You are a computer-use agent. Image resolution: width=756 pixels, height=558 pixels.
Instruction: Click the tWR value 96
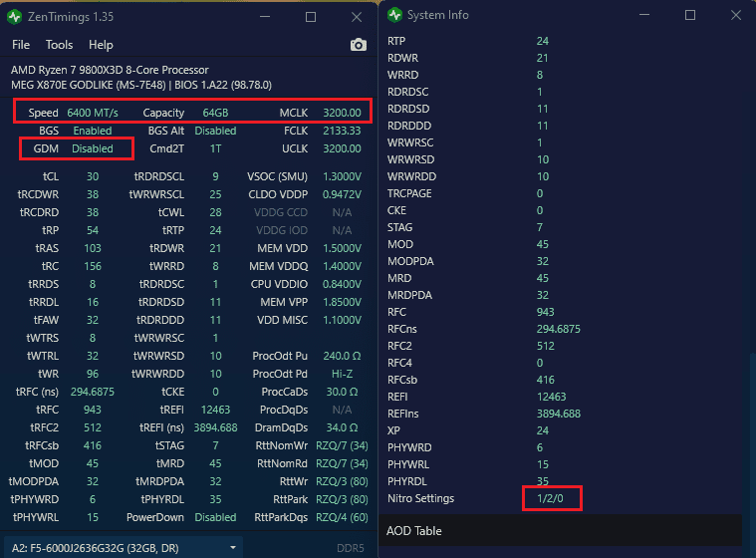point(93,374)
